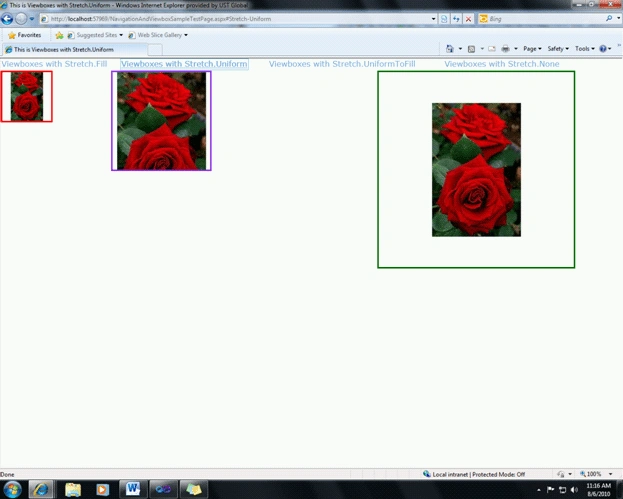Open the Viewboxes with Stretch.Fill link
Image resolution: width=623 pixels, height=499 pixels.
(x=54, y=64)
